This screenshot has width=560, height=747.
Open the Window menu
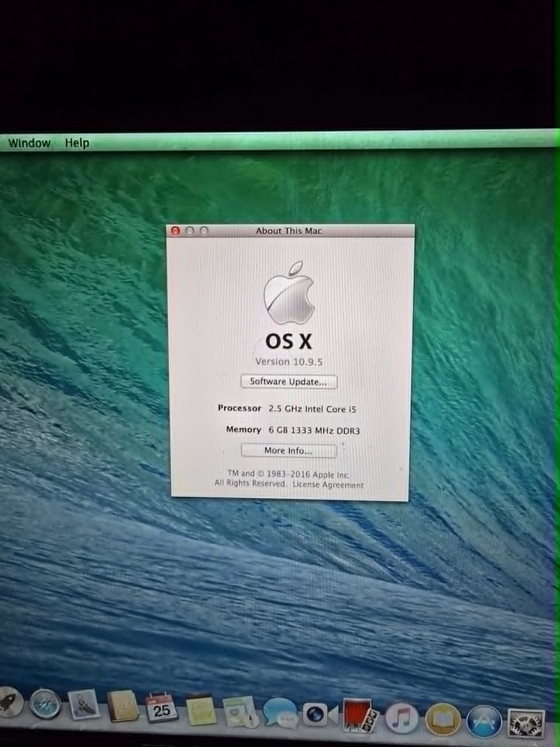(29, 143)
